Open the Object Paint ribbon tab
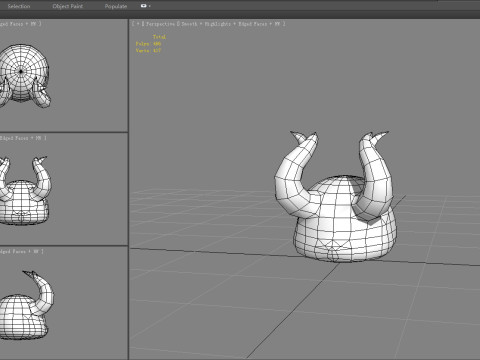This screenshot has width=480, height=360. tap(68, 6)
